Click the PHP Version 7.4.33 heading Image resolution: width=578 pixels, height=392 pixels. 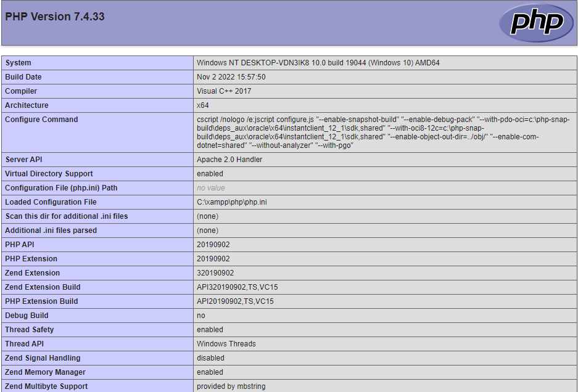(55, 17)
